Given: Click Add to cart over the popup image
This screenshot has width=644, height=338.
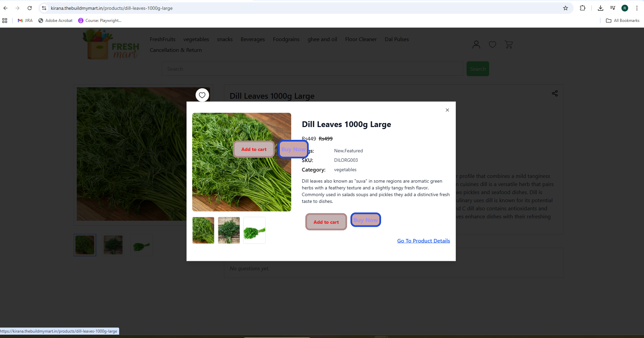Looking at the screenshot, I should coord(254,149).
